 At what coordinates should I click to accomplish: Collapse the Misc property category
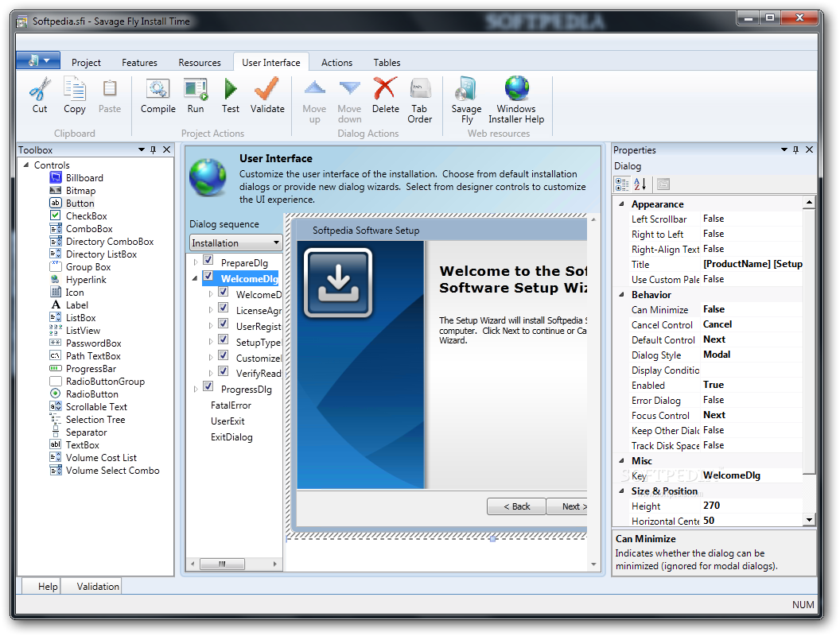pyautogui.click(x=621, y=460)
